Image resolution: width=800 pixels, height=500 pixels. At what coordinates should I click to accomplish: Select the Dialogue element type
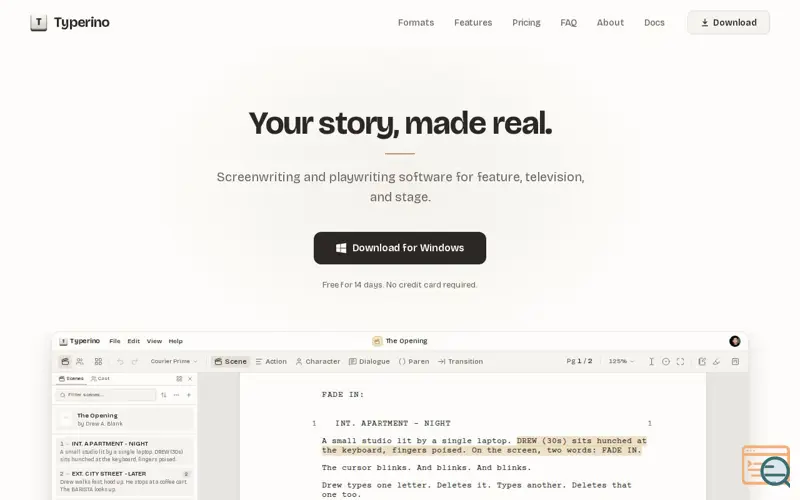point(369,361)
